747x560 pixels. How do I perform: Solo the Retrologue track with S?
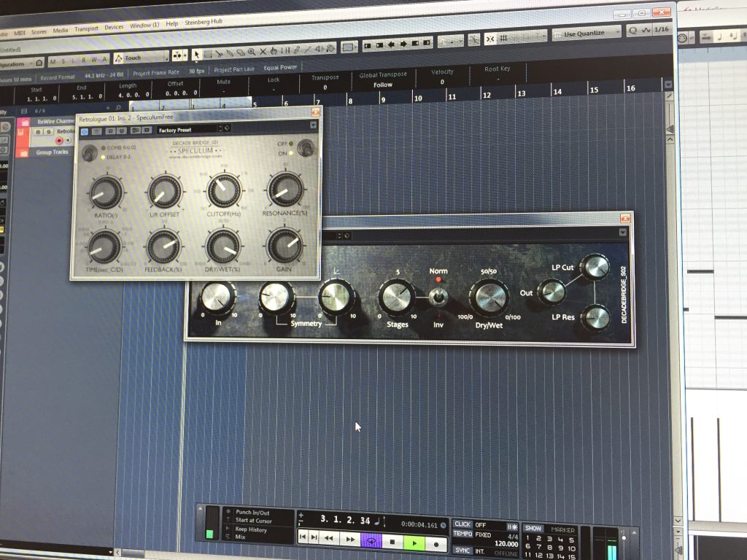click(49, 131)
